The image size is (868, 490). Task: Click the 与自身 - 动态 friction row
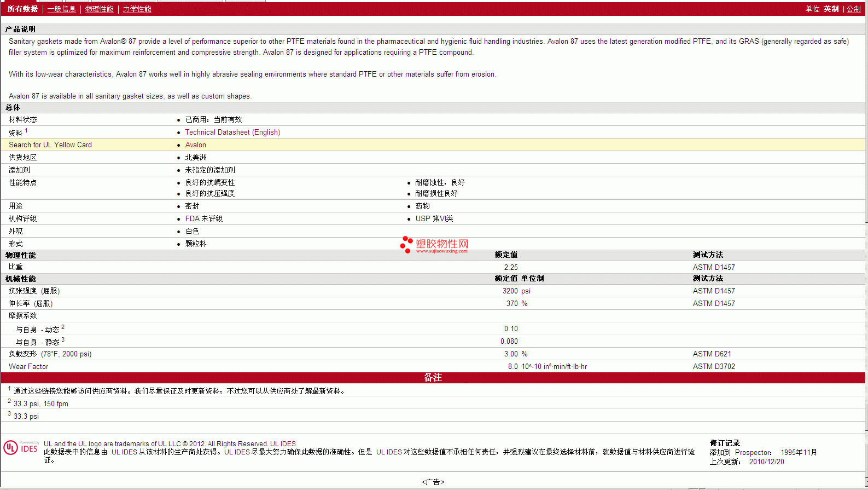coord(39,329)
